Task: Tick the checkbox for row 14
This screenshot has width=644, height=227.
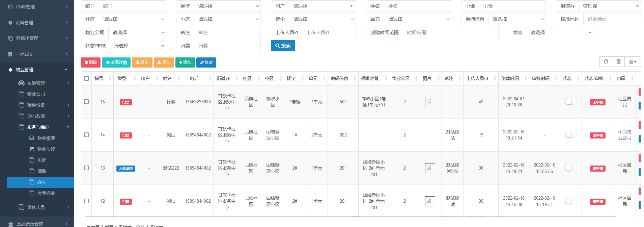Action: (x=86, y=135)
